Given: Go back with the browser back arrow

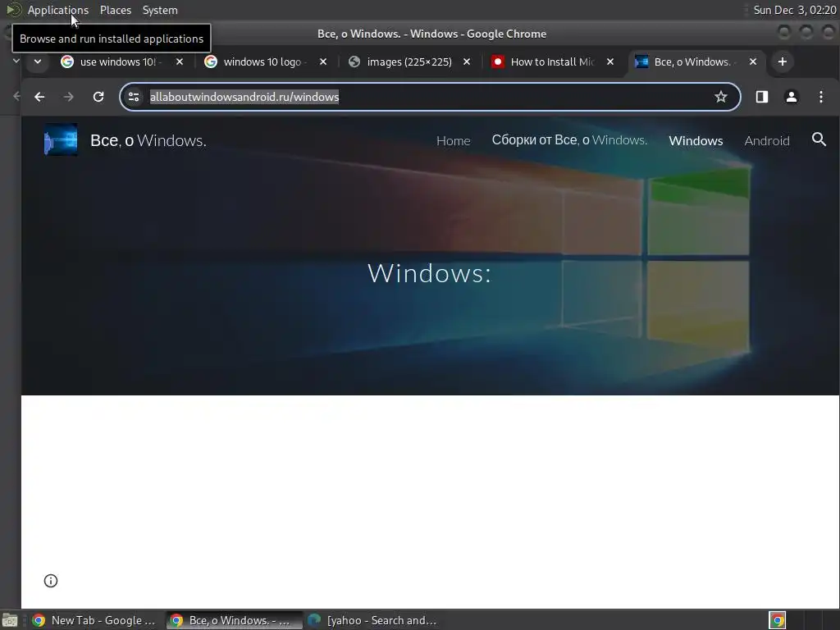Looking at the screenshot, I should tap(39, 97).
